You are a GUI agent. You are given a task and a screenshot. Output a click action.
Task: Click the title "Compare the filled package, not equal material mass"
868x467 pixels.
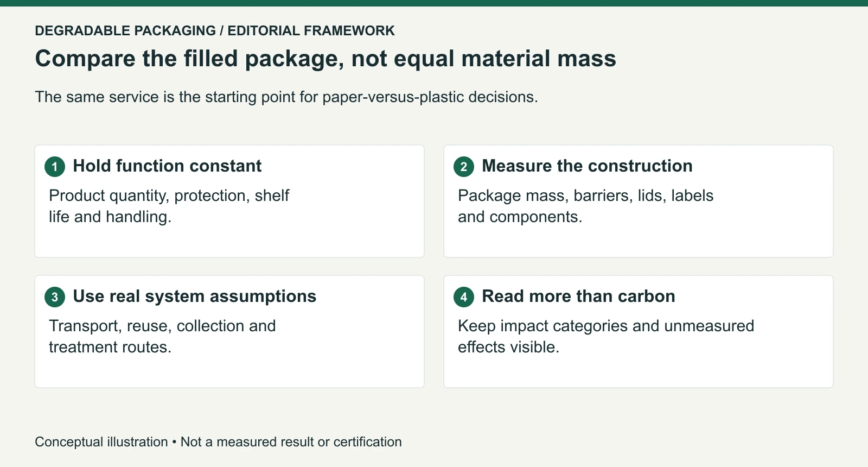[325, 59]
